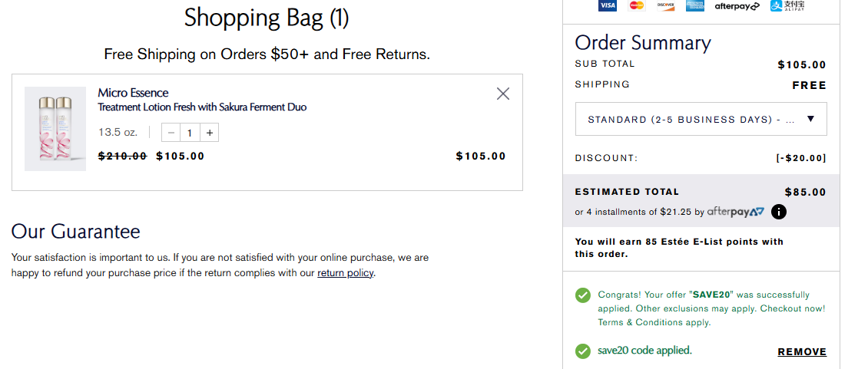Decrease quantity with minus button
The height and width of the screenshot is (369, 868).
point(171,133)
